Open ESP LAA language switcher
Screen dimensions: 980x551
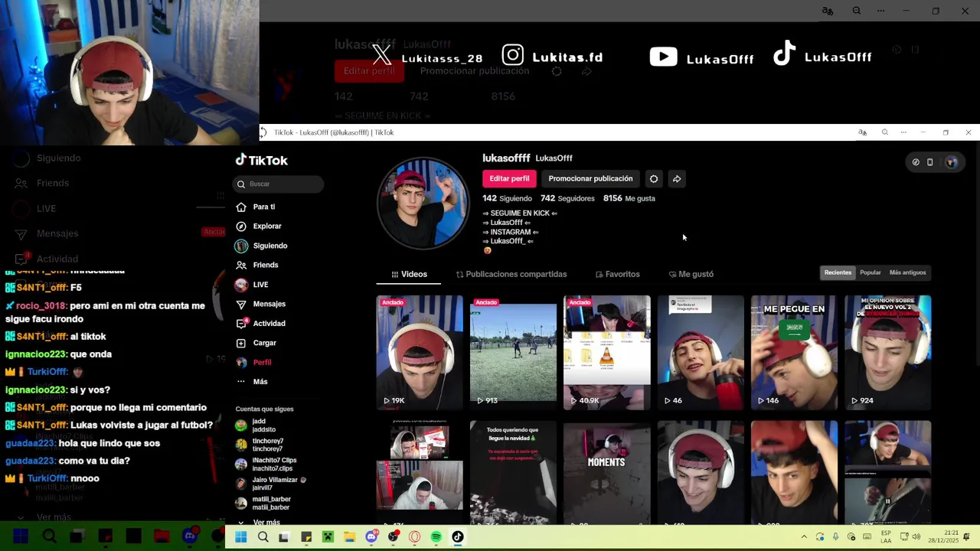tap(886, 537)
